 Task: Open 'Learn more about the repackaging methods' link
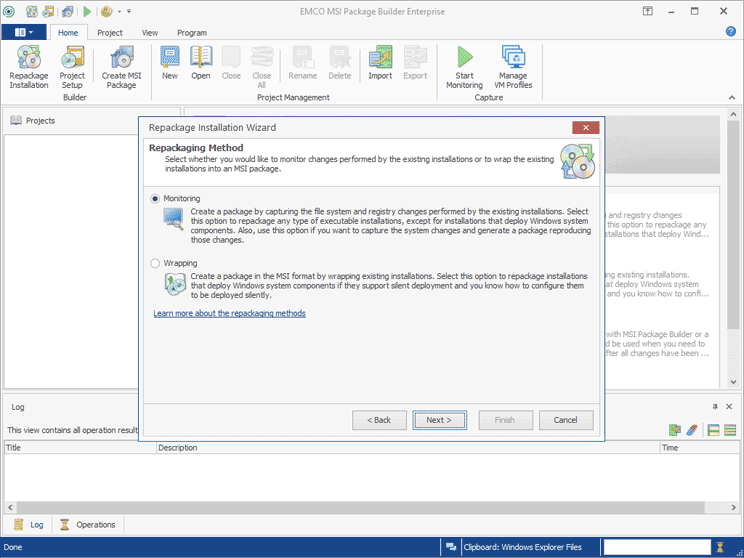point(229,313)
